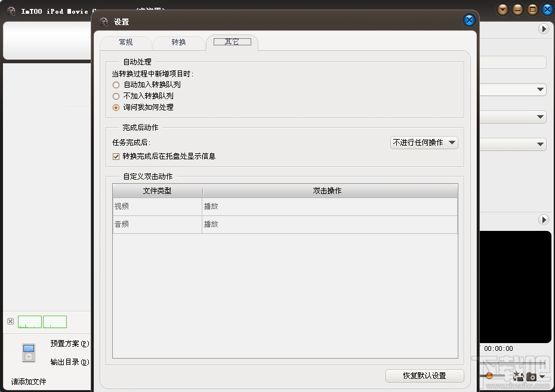Select the 不加入转换队列 radio option
This screenshot has width=555, height=392.
point(116,96)
